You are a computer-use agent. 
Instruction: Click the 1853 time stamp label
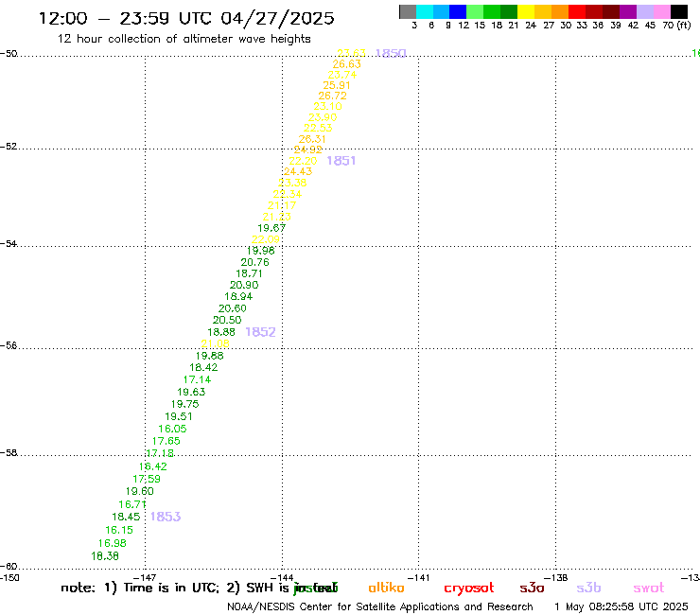click(166, 517)
